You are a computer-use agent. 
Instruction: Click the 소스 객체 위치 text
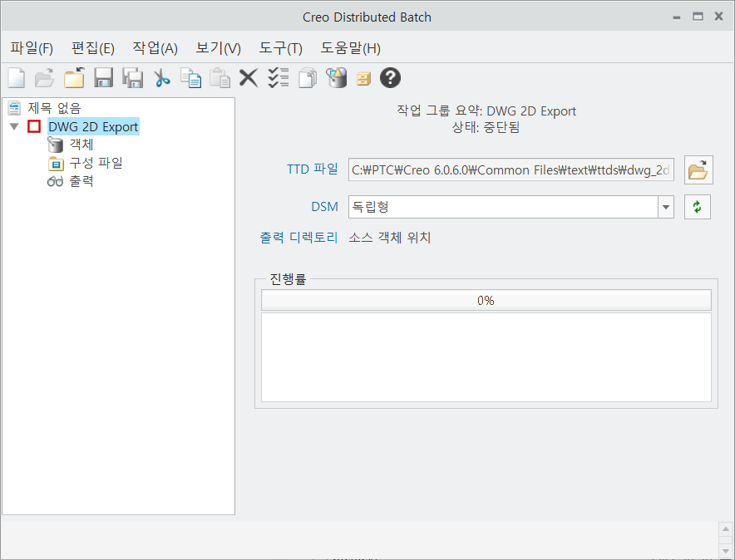pos(389,238)
